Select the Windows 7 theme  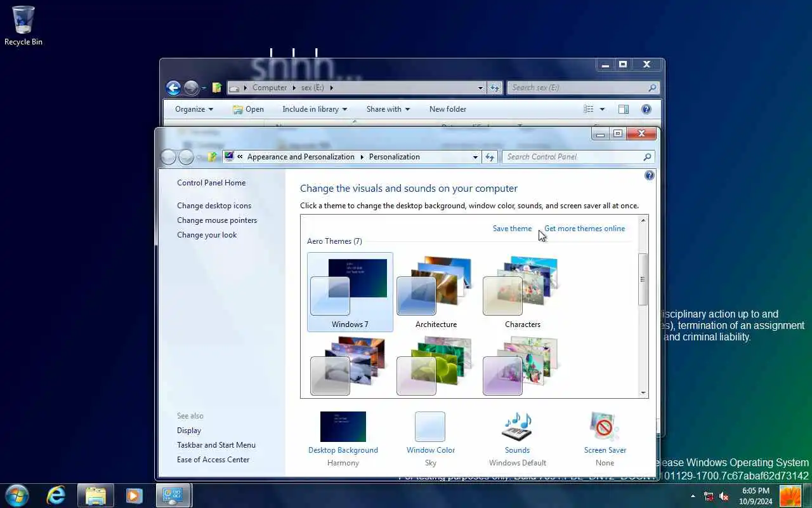click(350, 292)
